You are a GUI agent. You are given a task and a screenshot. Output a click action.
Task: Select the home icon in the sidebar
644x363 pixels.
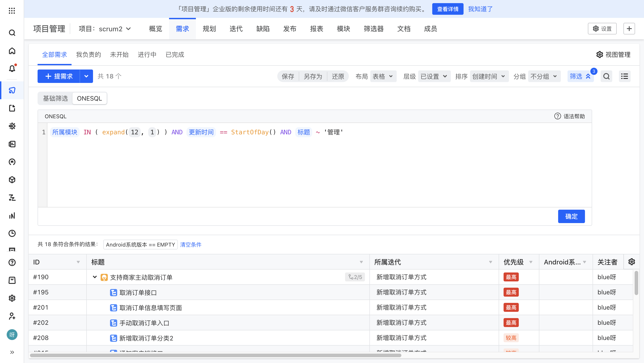[x=12, y=51]
